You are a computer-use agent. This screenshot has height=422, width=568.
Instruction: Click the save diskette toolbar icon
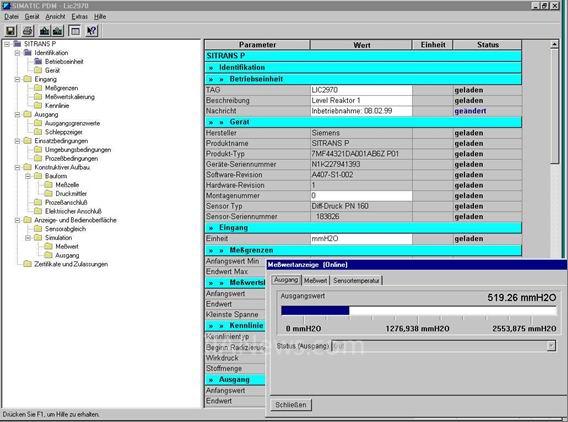[x=11, y=31]
